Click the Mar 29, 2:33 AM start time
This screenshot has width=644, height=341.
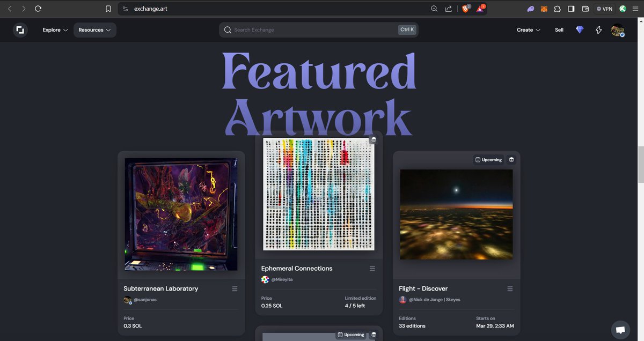pos(495,326)
